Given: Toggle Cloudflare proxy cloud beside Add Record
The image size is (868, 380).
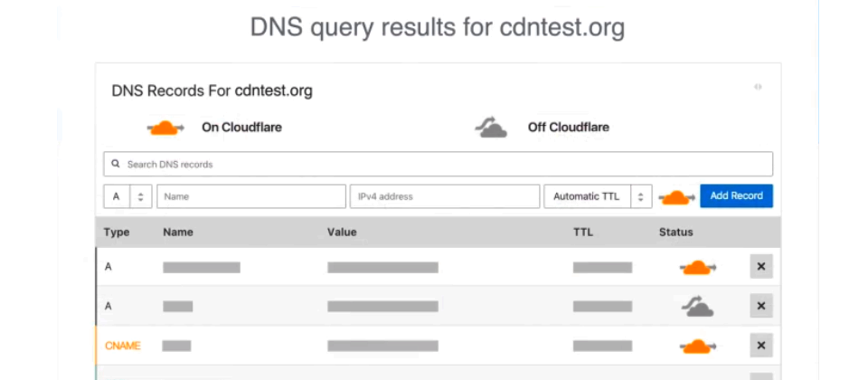Looking at the screenshot, I should tap(676, 196).
